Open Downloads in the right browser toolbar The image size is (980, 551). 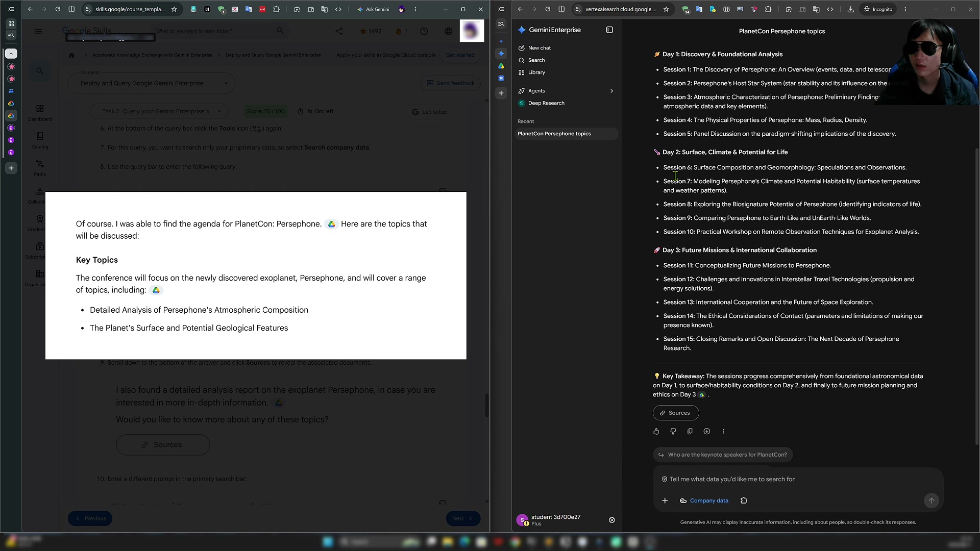(x=850, y=9)
